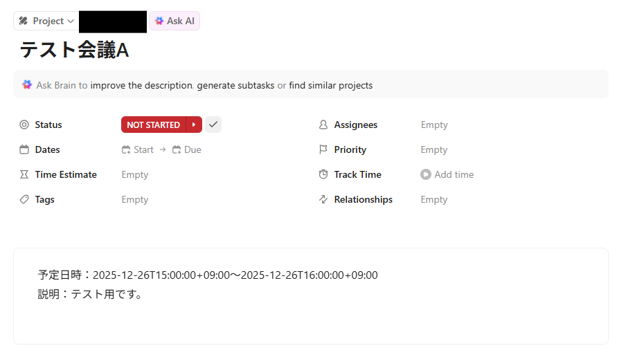The height and width of the screenshot is (357, 644).
Task: Open the Project type dropdown
Action: pyautogui.click(x=46, y=21)
